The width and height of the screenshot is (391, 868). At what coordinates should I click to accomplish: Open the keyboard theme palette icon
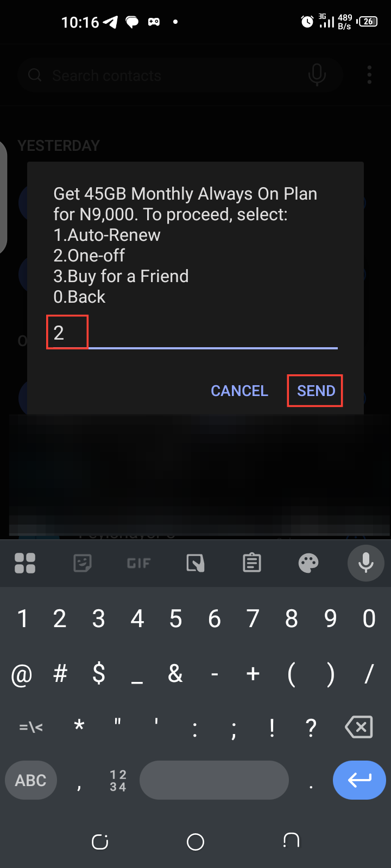tap(308, 563)
